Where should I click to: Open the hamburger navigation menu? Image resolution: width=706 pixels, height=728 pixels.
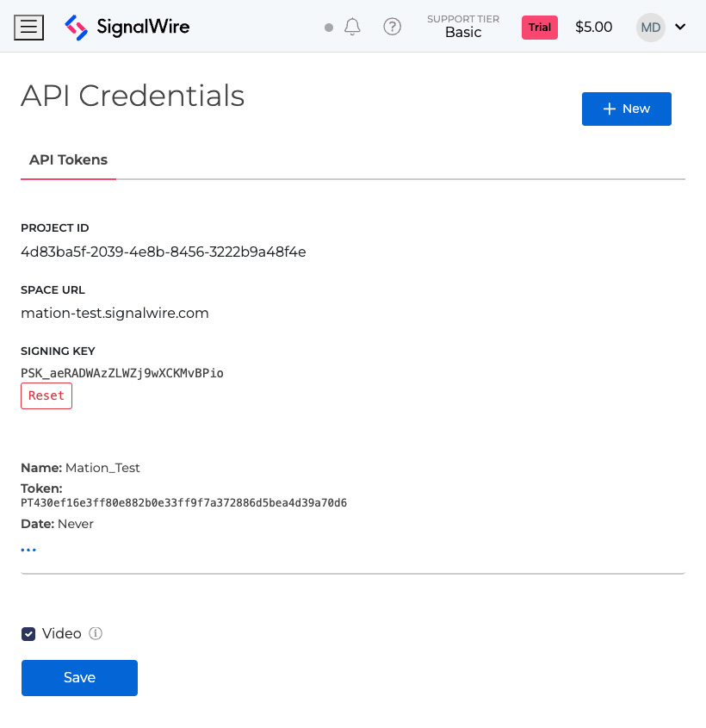(x=28, y=28)
